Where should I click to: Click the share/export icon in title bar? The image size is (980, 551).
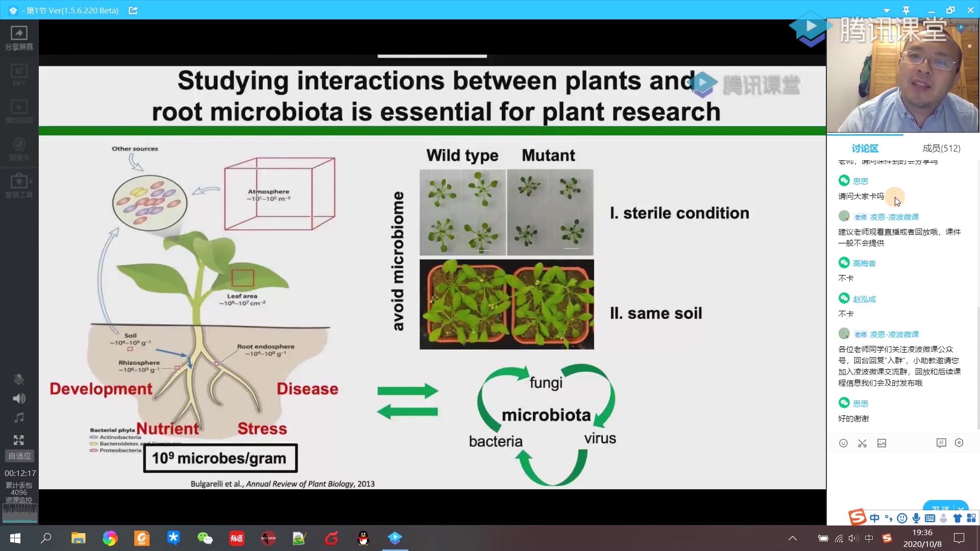(133, 10)
